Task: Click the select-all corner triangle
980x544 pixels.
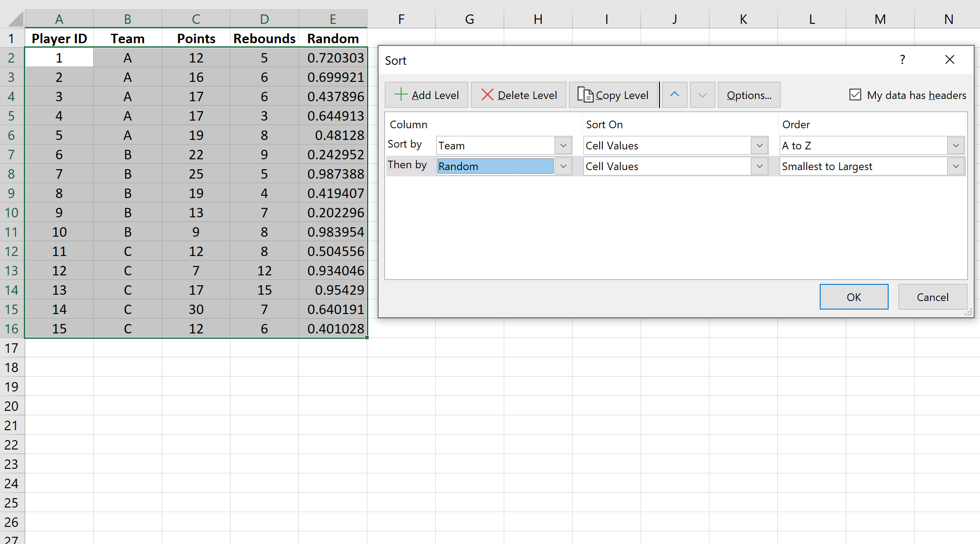Action: [16, 19]
